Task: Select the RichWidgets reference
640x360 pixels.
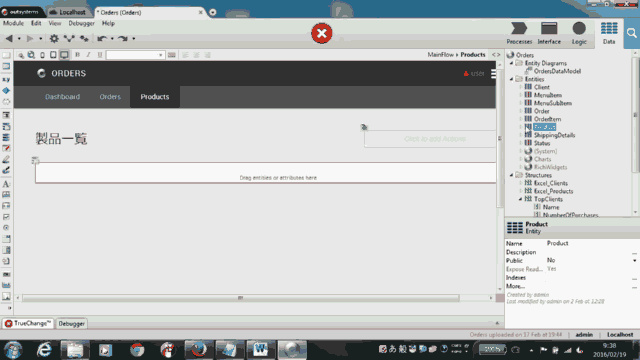Action: 550,167
